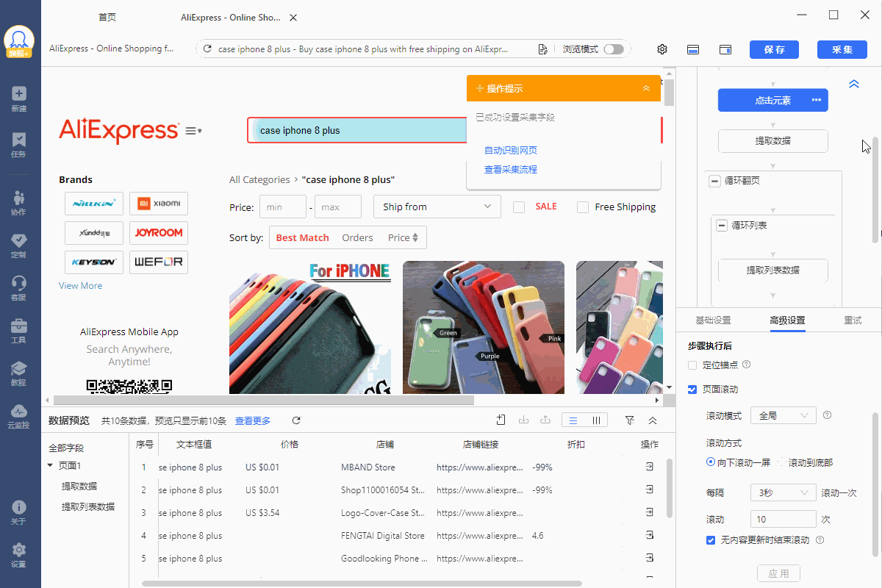This screenshot has width=882, height=588.
Task: Click the 滚动 count input field
Action: (x=783, y=519)
